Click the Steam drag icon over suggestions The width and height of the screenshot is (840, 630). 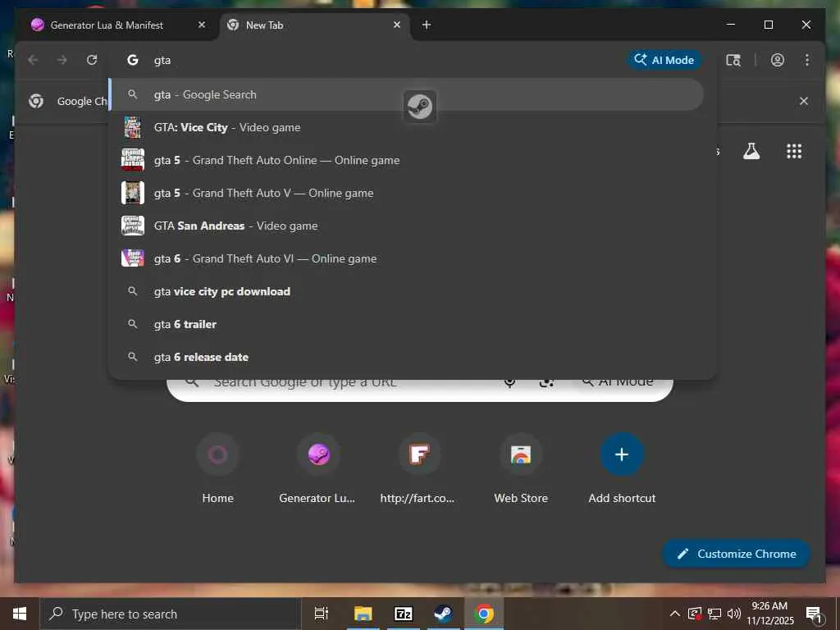point(419,106)
